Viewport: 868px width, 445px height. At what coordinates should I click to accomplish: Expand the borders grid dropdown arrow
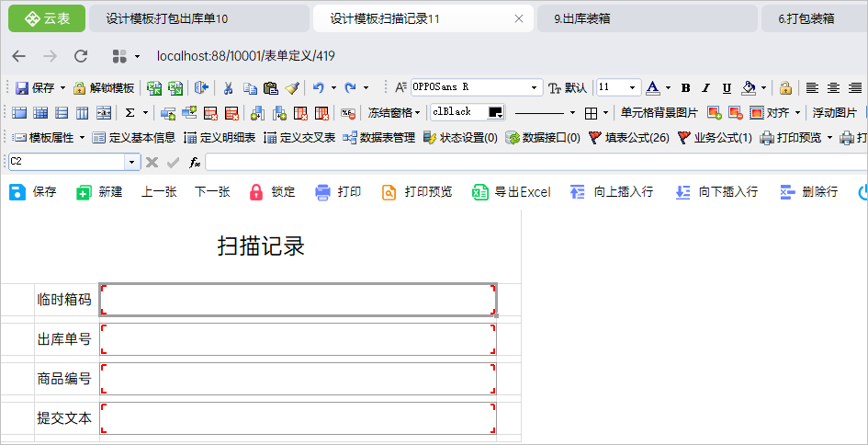tap(605, 113)
